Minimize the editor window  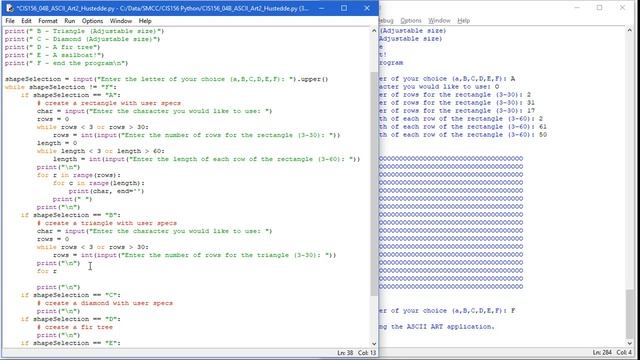click(x=322, y=8)
